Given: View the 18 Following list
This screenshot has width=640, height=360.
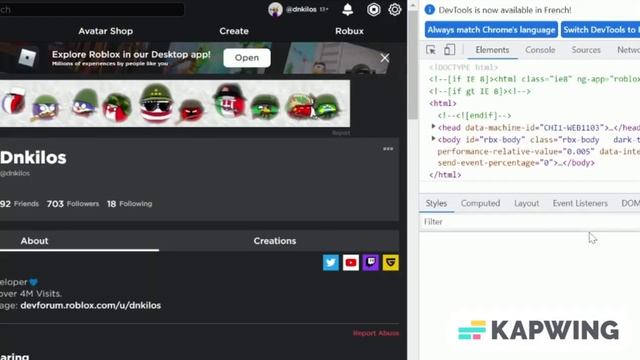Looking at the screenshot, I should (129, 204).
